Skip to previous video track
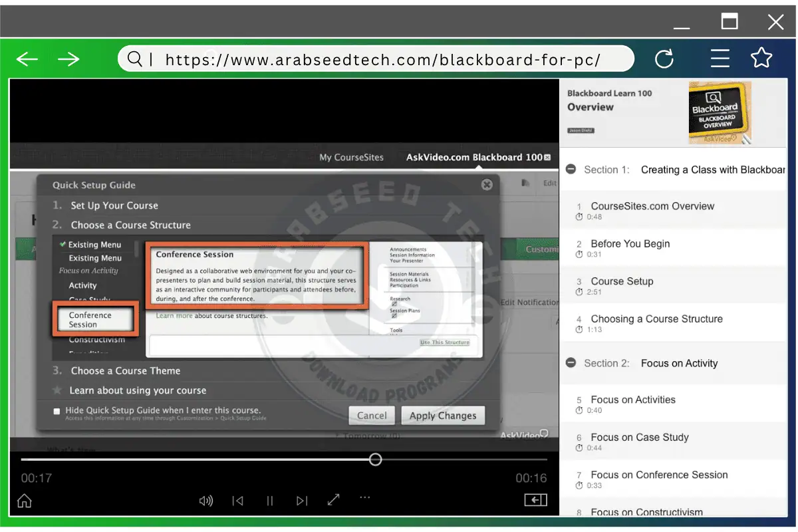 237,501
